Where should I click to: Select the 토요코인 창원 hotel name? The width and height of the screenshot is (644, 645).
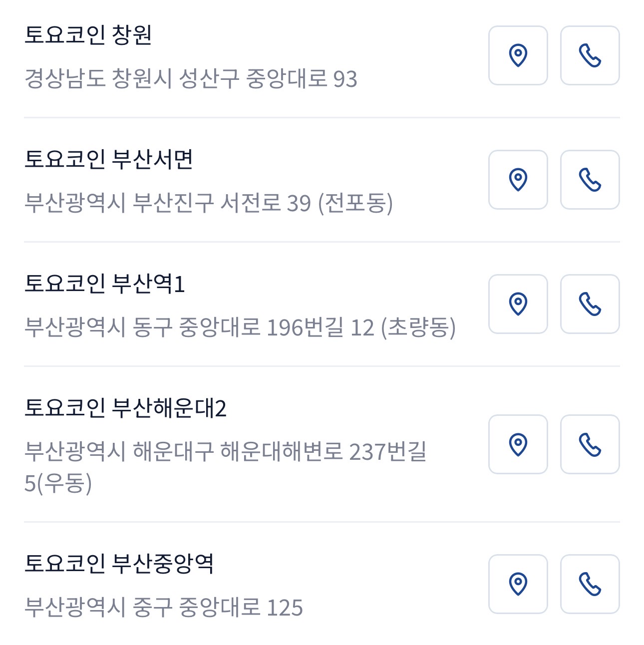(88, 35)
